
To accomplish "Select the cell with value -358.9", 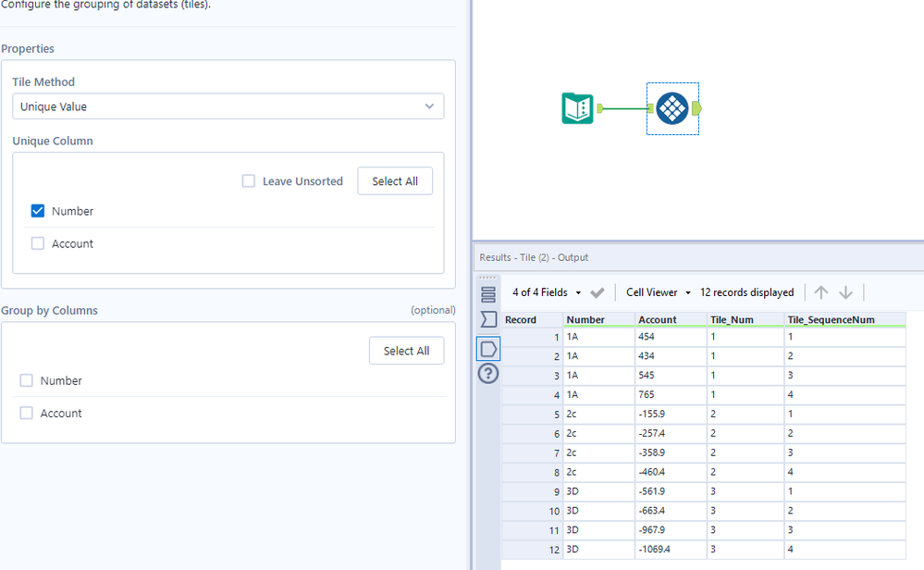I will tap(671, 452).
